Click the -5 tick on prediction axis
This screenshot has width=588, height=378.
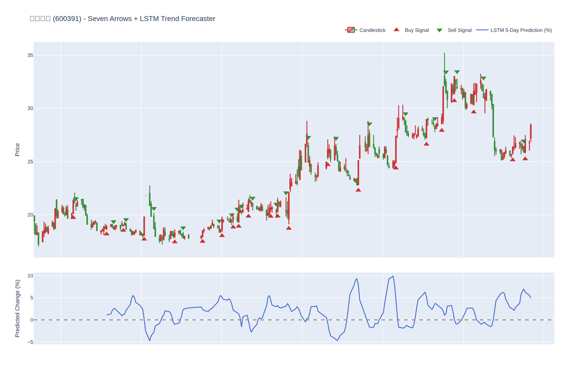30,342
